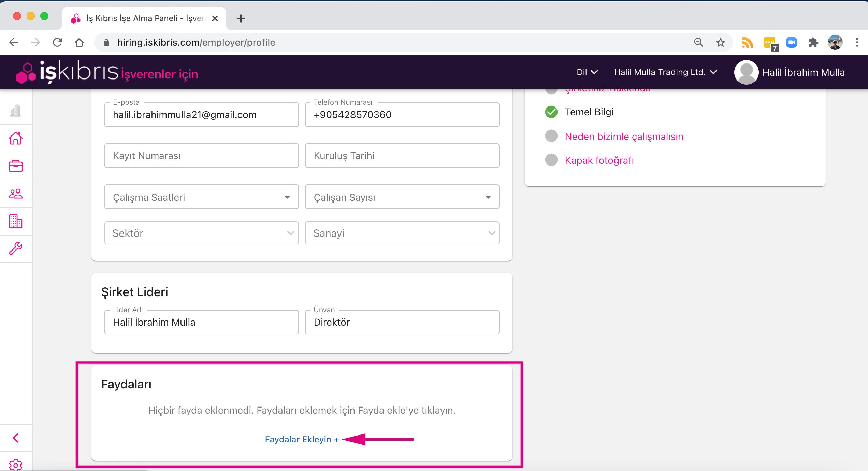868x471 pixels.
Task: Click the briefcase jobs icon in sidebar
Action: [x=16, y=166]
